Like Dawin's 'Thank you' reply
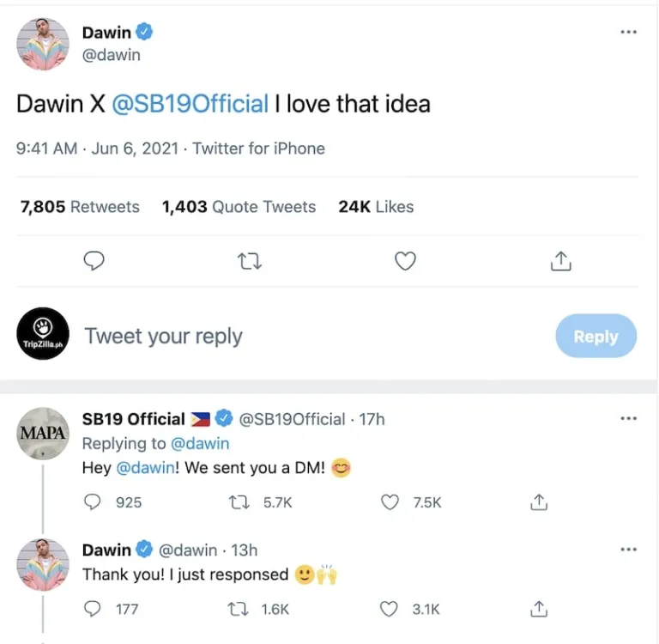Screen dimensions: 659x644 [390, 609]
